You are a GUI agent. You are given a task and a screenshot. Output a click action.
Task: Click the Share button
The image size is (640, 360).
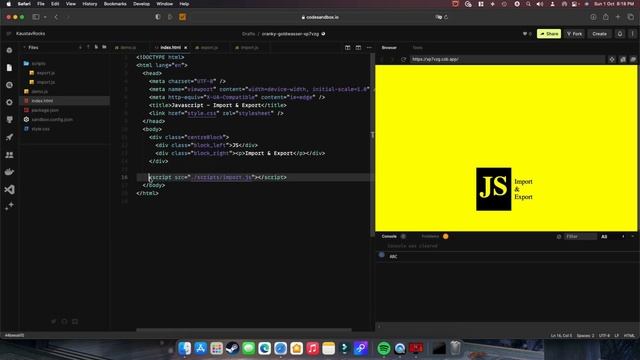[549, 34]
